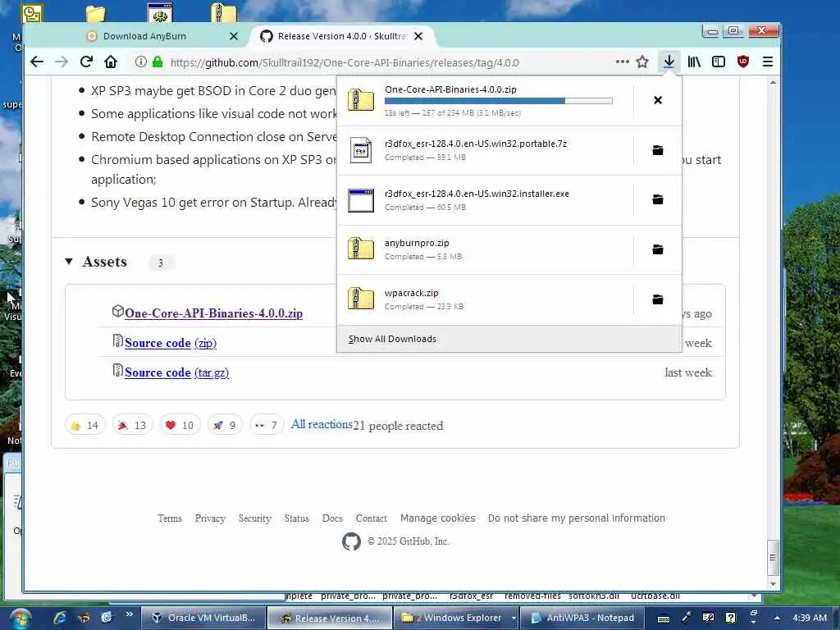Click Show All Downloads
The height and width of the screenshot is (630, 840).
(509, 339)
